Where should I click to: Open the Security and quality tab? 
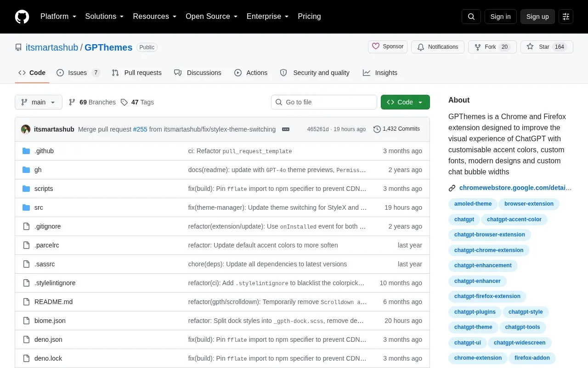[x=315, y=73]
